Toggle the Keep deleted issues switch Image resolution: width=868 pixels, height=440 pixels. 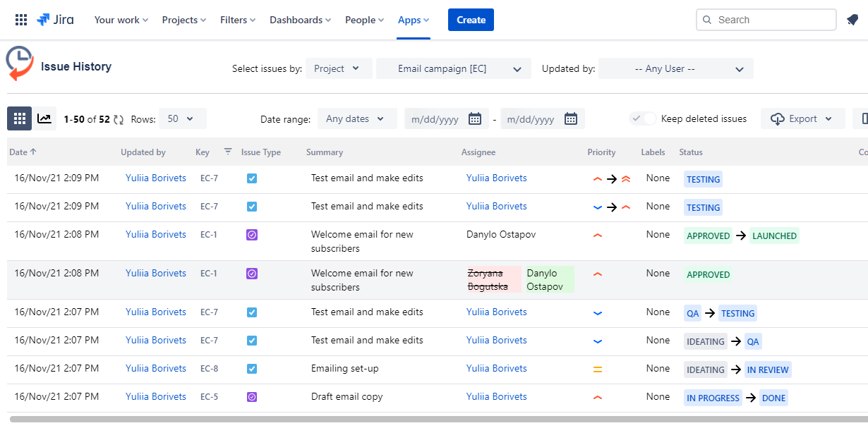(x=643, y=118)
